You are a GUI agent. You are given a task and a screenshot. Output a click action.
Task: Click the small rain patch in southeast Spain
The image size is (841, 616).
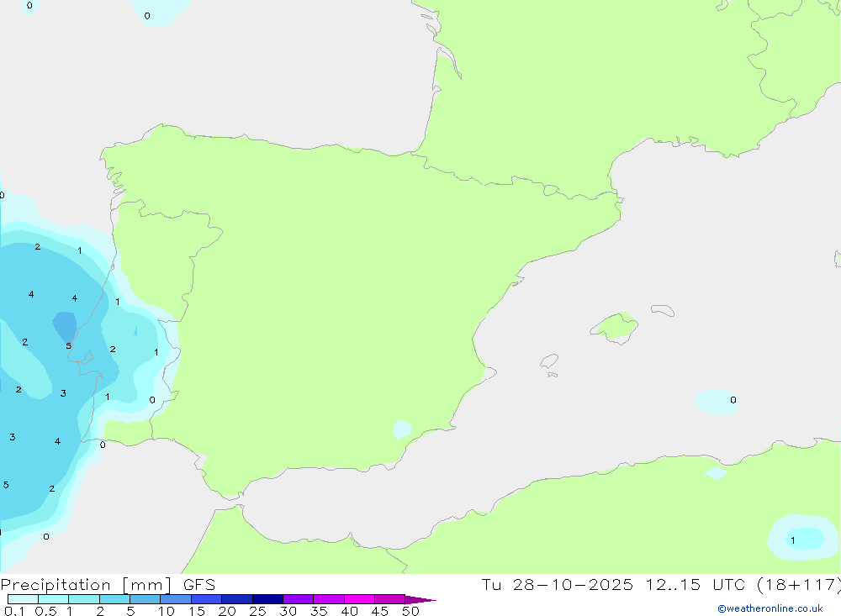(x=402, y=429)
